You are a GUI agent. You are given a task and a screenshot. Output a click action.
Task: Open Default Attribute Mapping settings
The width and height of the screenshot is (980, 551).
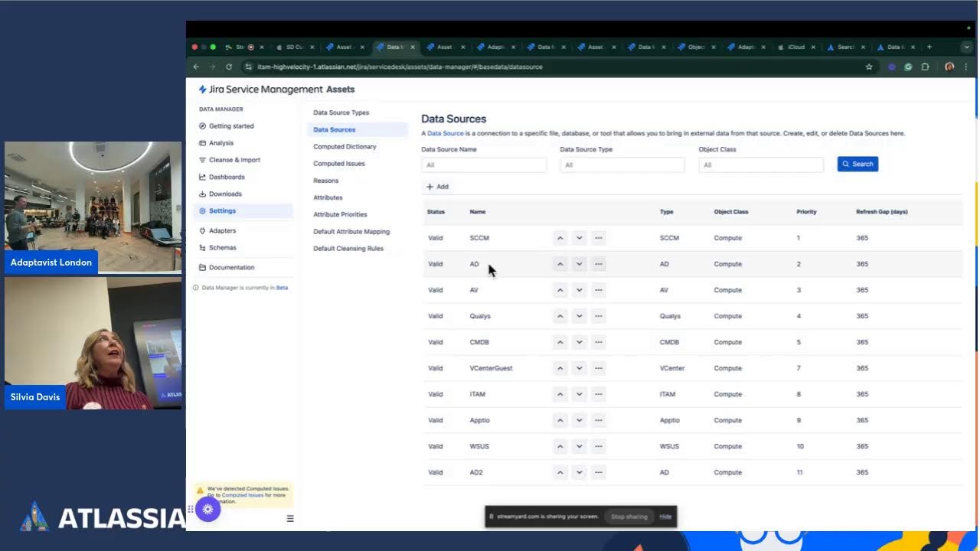pyautogui.click(x=351, y=231)
